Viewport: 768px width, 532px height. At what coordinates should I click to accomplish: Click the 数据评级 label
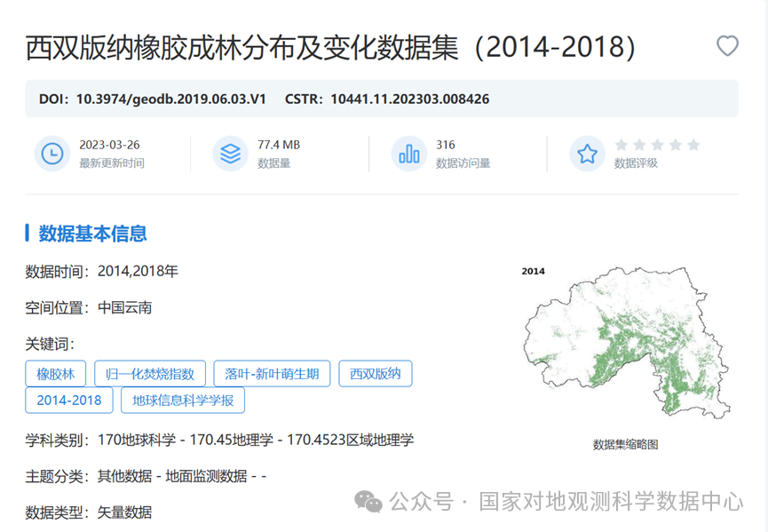636,163
